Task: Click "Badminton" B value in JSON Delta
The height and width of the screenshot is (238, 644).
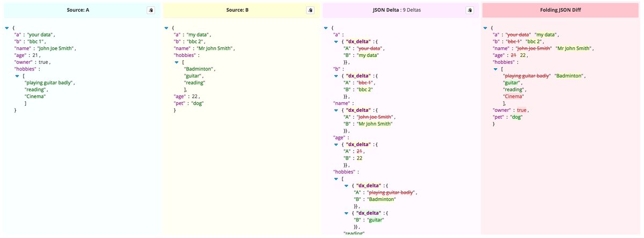Action: pyautogui.click(x=381, y=199)
